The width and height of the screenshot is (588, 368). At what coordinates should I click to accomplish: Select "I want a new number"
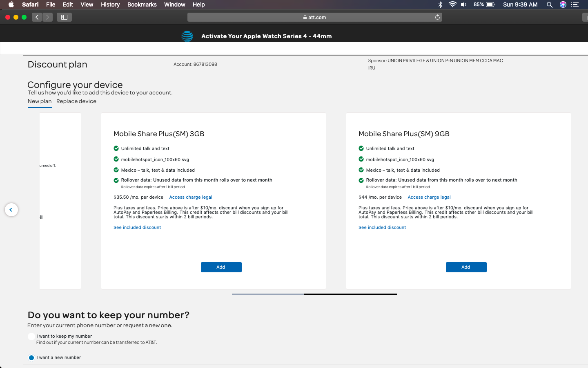pos(31,358)
